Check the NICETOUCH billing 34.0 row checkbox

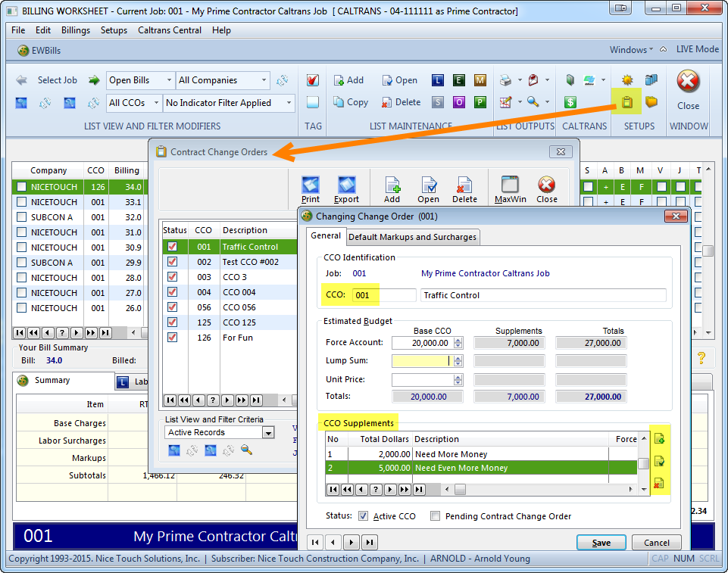click(x=21, y=186)
